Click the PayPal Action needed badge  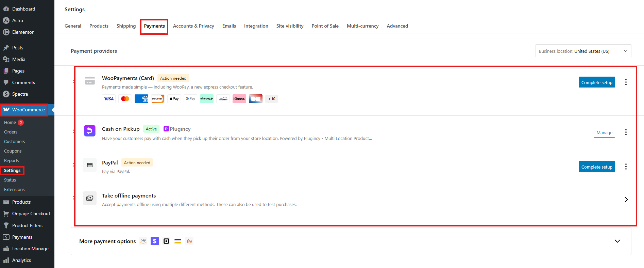[137, 162]
